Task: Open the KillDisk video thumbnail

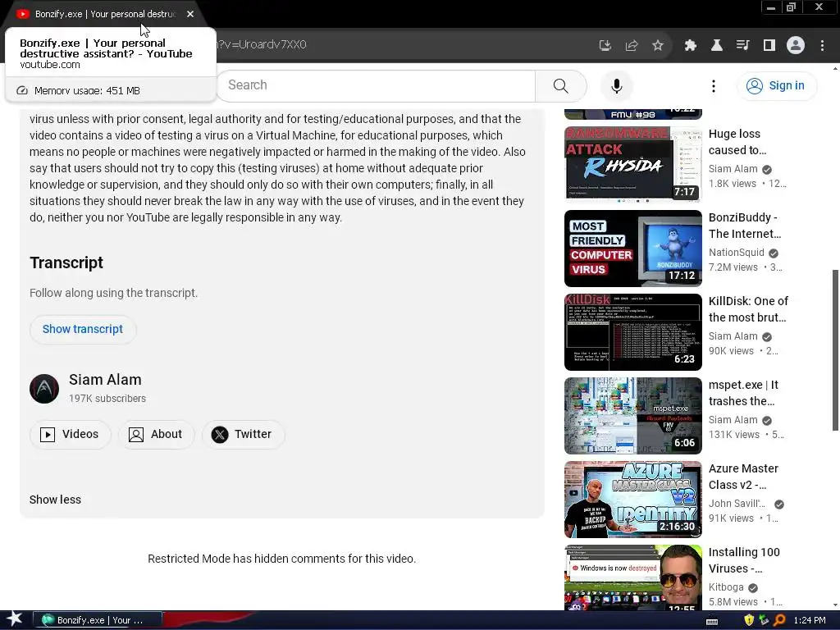Action: (632, 332)
